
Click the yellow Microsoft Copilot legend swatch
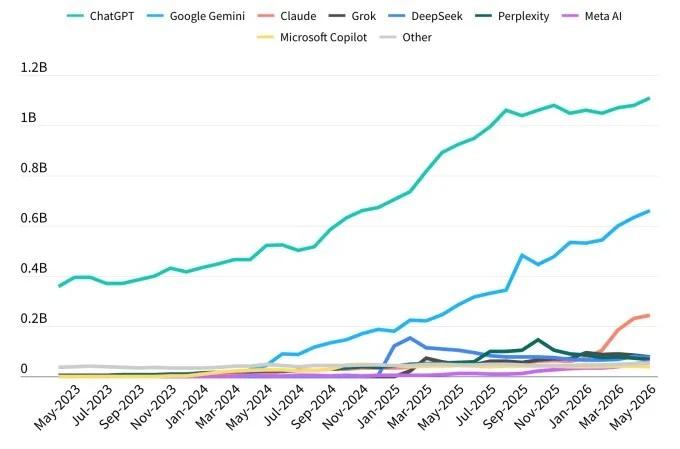265,37
